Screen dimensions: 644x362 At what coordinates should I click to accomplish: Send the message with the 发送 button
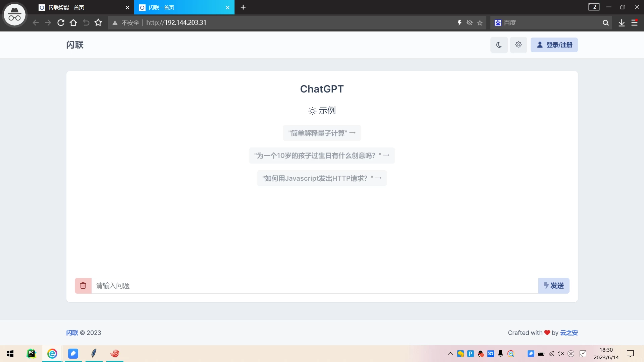[x=554, y=286]
